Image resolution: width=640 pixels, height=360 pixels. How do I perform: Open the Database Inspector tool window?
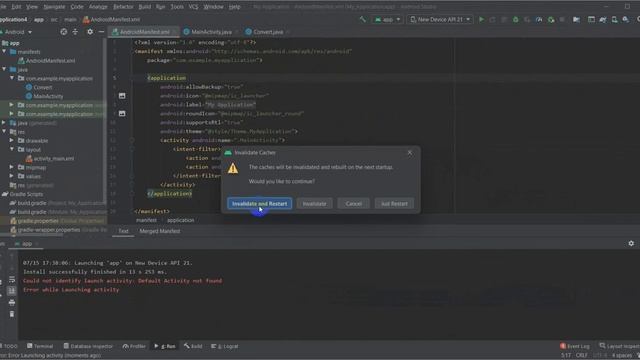coord(88,346)
